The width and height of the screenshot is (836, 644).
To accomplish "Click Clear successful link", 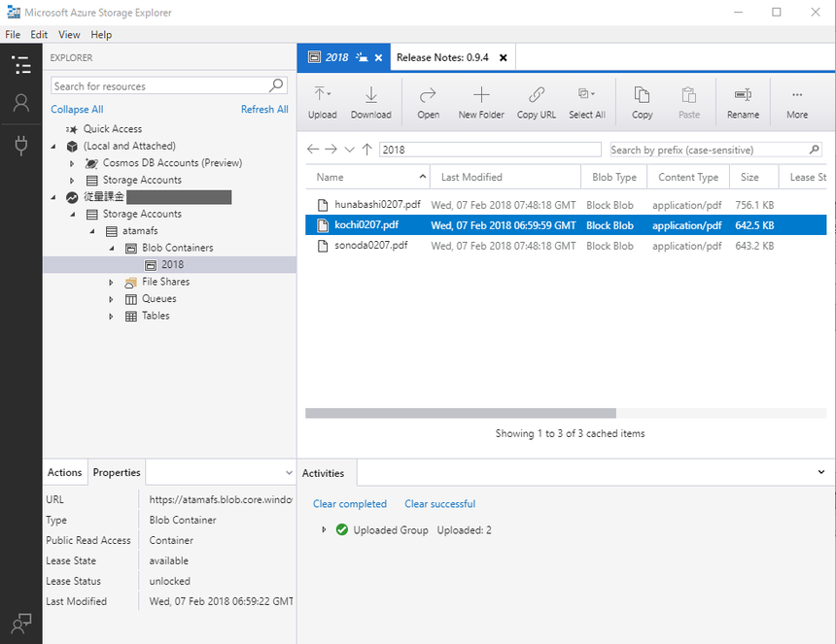I will tap(439, 504).
